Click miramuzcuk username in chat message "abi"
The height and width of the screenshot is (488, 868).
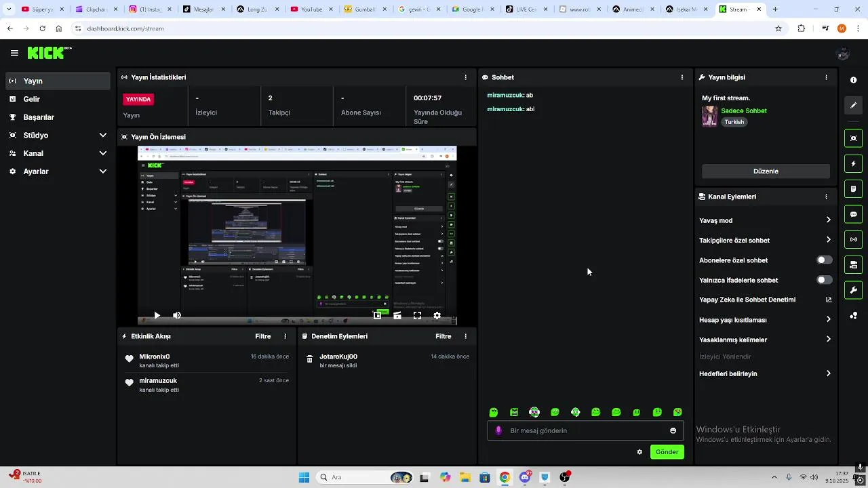click(x=505, y=109)
